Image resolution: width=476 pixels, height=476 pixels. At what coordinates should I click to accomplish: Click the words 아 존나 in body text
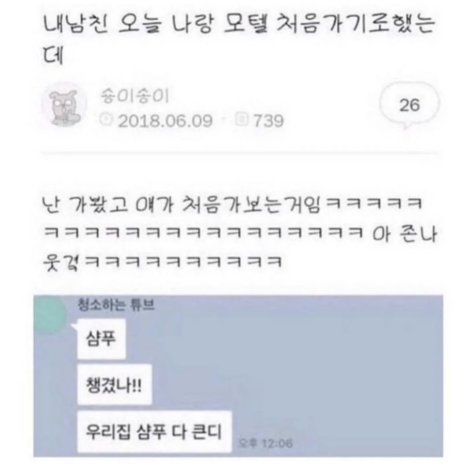(405, 234)
